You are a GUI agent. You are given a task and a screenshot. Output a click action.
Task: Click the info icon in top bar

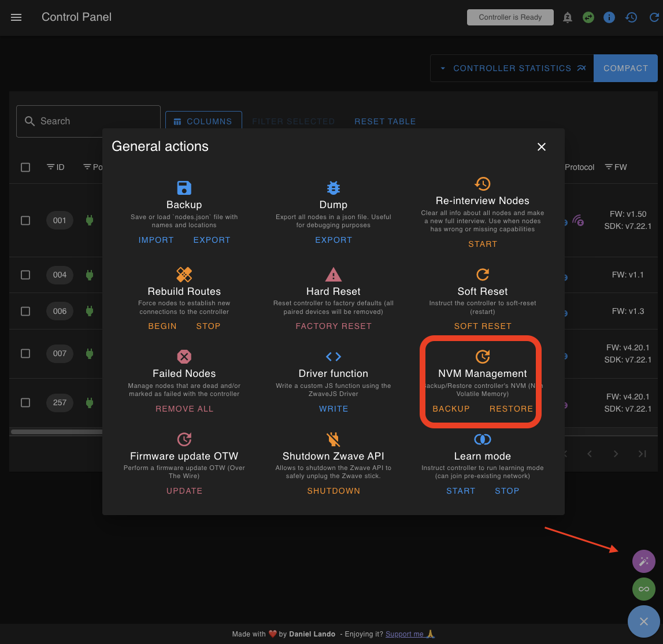(609, 17)
